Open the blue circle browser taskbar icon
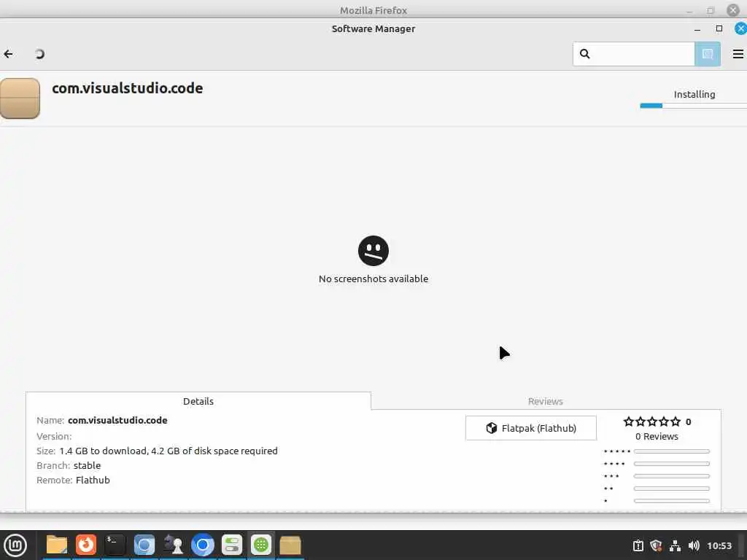Image resolution: width=747 pixels, height=560 pixels. point(203,545)
